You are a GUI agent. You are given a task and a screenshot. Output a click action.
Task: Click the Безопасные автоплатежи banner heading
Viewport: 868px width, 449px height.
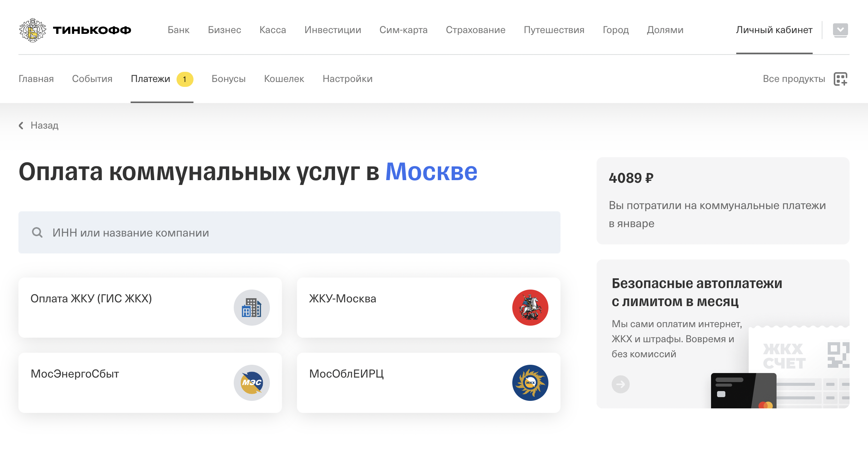click(697, 292)
